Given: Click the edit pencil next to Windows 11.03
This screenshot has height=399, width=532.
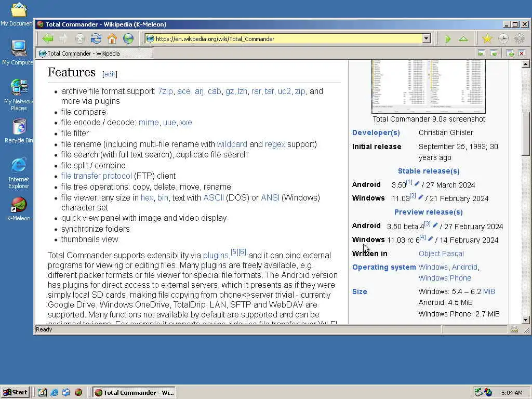Looking at the screenshot, I should pyautogui.click(x=421, y=197).
